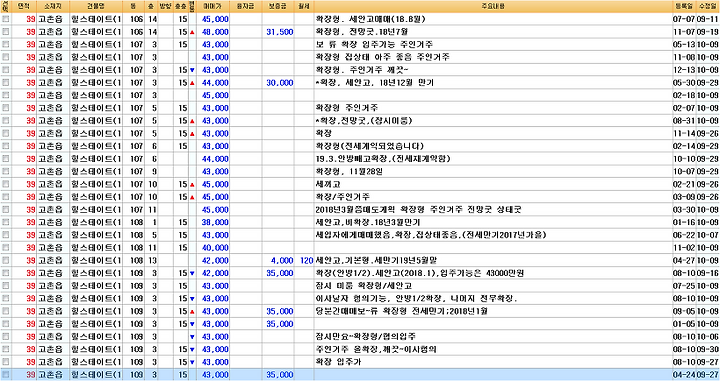The height and width of the screenshot is (381, 720).
Task: Click the modified date 10-07
Action: click(x=708, y=235)
